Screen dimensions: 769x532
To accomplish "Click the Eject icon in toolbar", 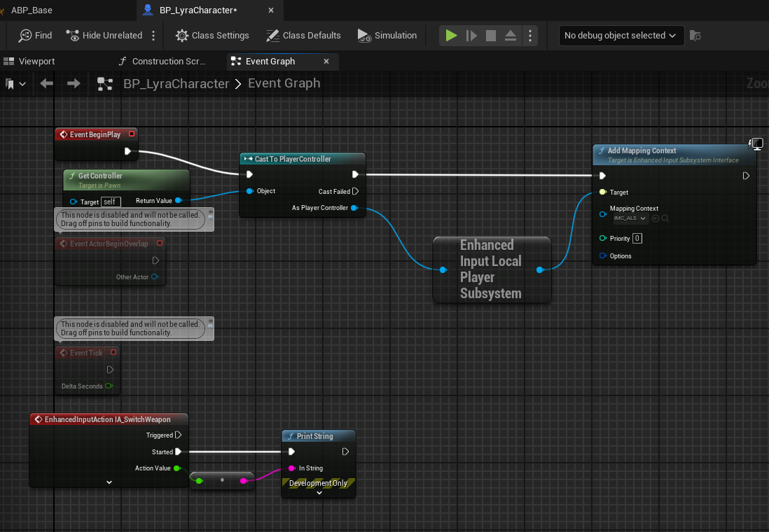I will point(510,35).
